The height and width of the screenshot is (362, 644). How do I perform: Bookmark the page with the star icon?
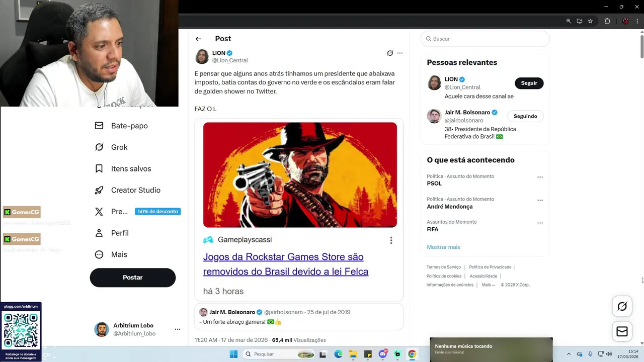(x=590, y=21)
